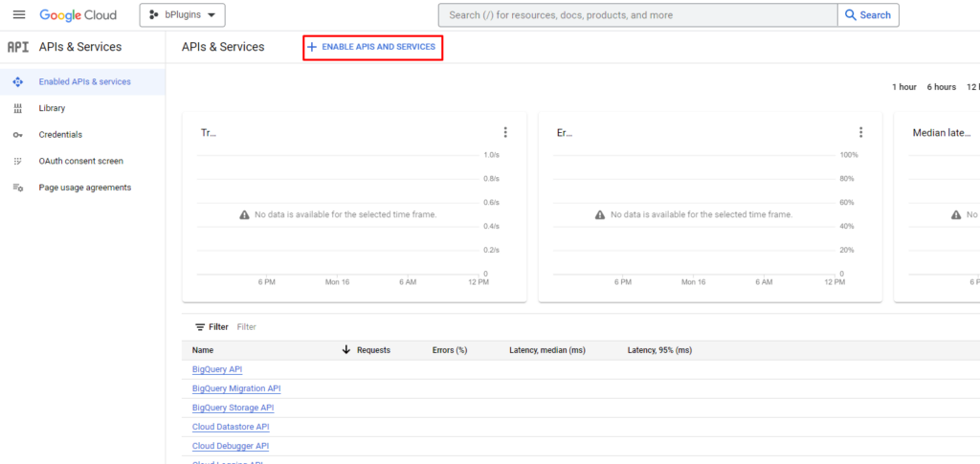
Task: Click the Errors chart warning triangle icon
Action: tap(600, 215)
